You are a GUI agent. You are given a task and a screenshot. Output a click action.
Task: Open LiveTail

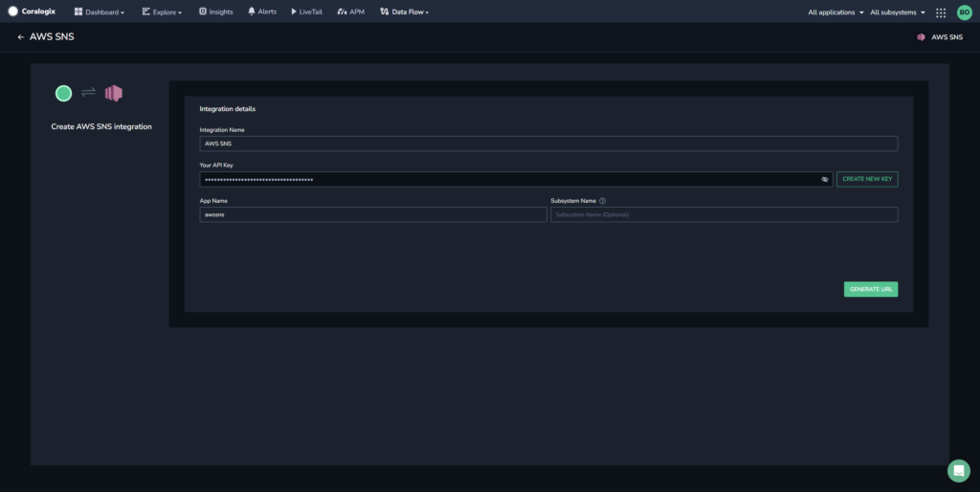pos(307,11)
